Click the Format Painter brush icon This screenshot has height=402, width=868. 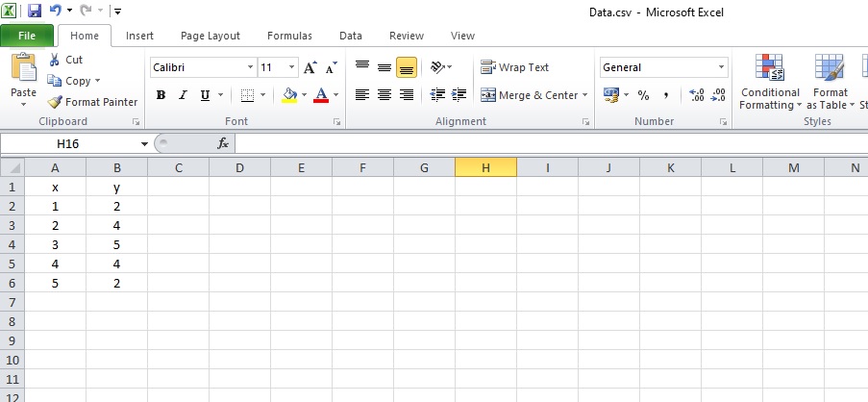pyautogui.click(x=56, y=102)
